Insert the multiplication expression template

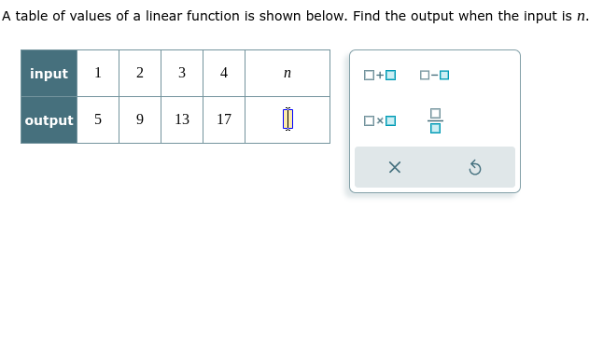tap(380, 120)
